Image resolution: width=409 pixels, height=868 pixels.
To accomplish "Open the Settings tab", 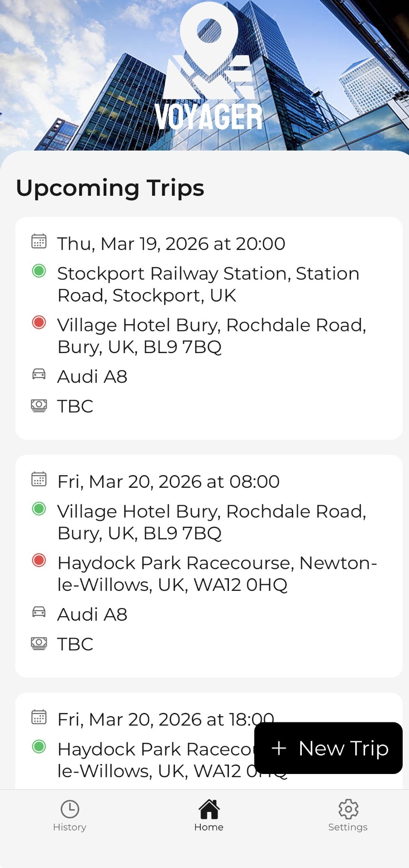I will 347,816.
